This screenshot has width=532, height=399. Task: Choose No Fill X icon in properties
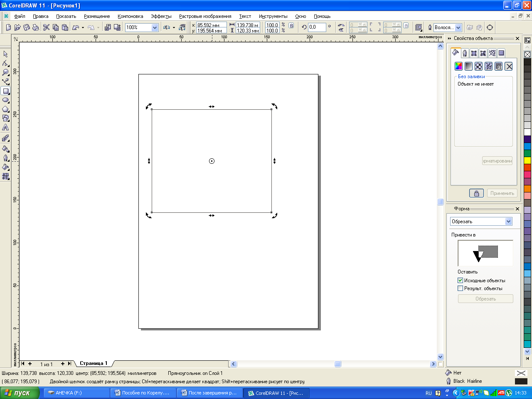point(509,66)
